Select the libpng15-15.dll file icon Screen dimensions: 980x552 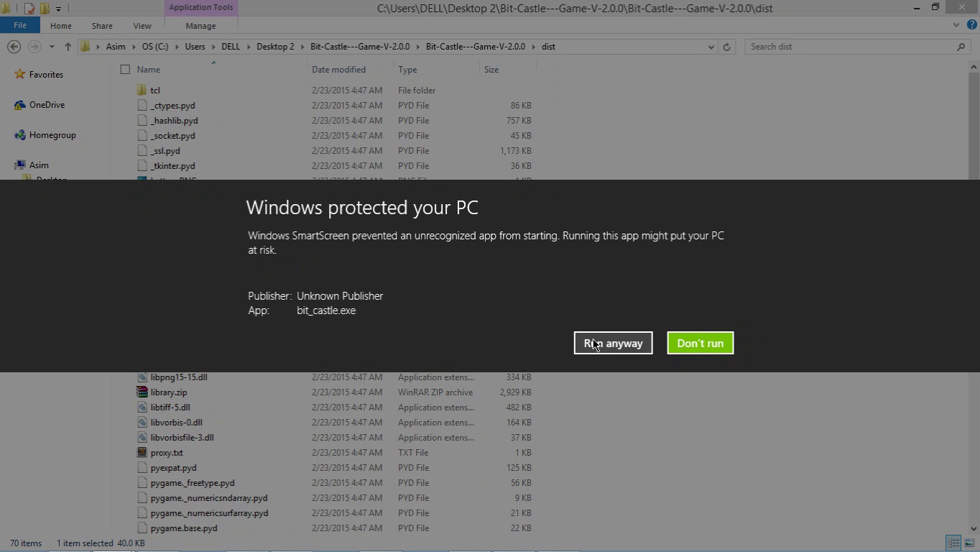[x=142, y=377]
